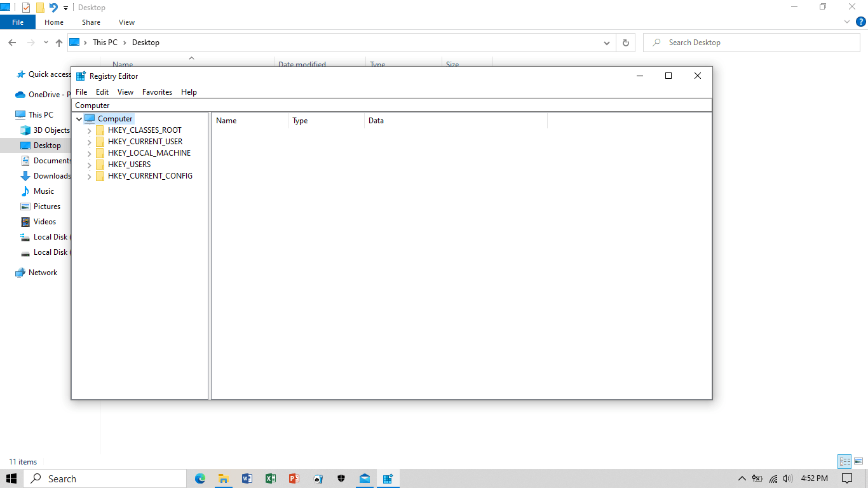Open the Registry Editor File menu

point(81,92)
